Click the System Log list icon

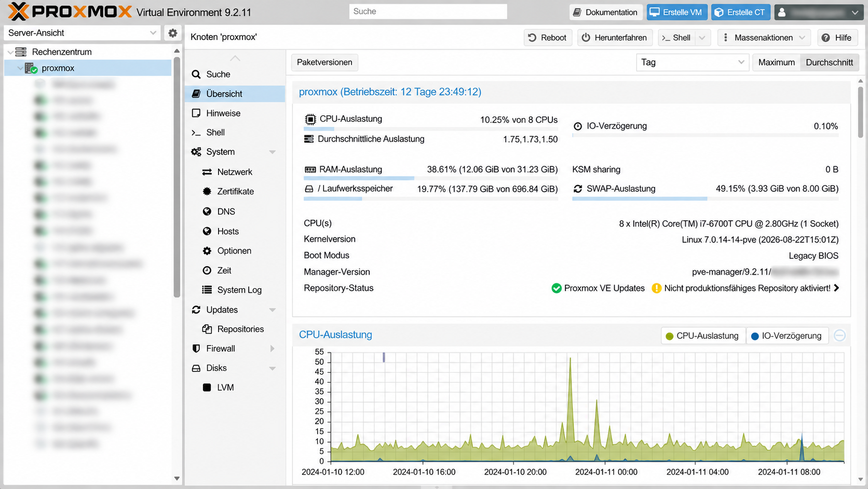(x=207, y=290)
